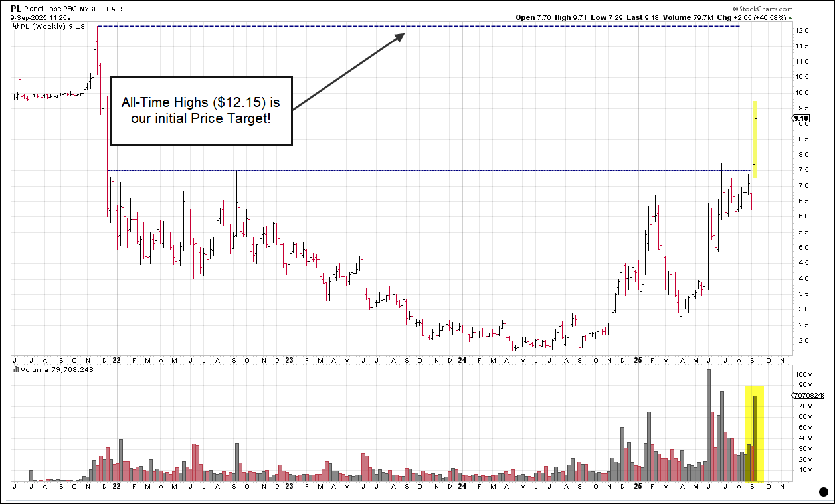Click year 22 on the volume panel date axis
The height and width of the screenshot is (504, 835).
pyautogui.click(x=116, y=487)
